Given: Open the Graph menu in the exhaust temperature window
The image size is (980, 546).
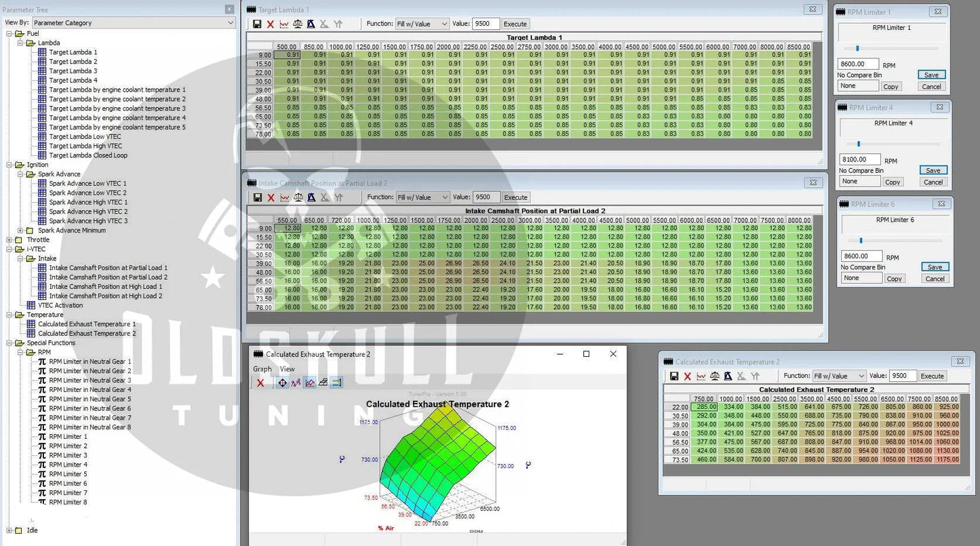Looking at the screenshot, I should [262, 369].
